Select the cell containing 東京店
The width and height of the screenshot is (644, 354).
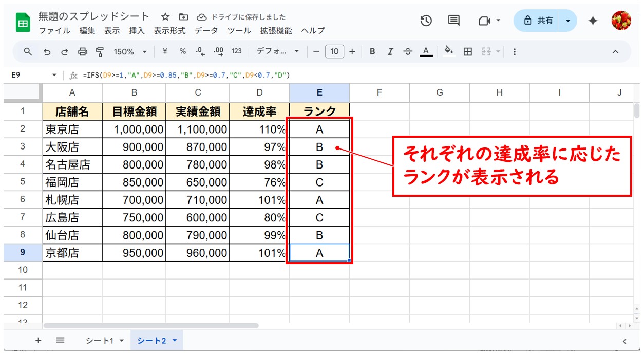tap(72, 129)
